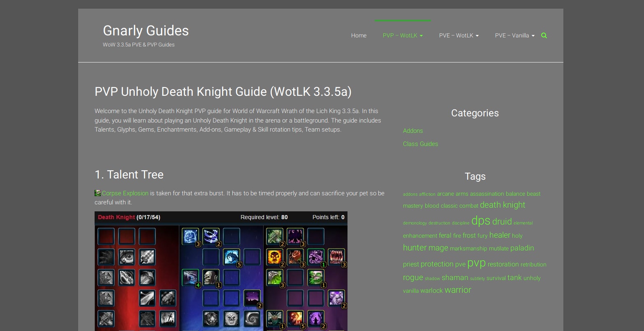Select the purple swirl talent with green 1
This screenshot has height=331, width=644.
click(315, 257)
